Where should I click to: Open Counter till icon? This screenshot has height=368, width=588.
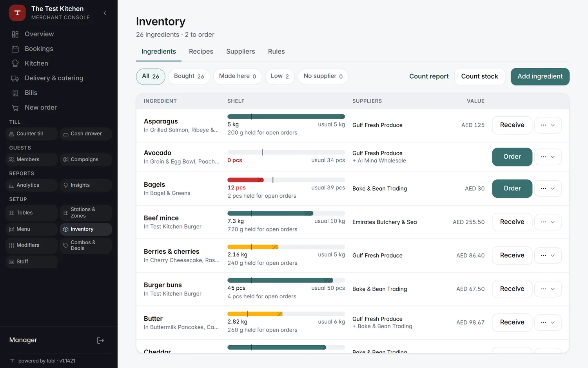(12, 134)
